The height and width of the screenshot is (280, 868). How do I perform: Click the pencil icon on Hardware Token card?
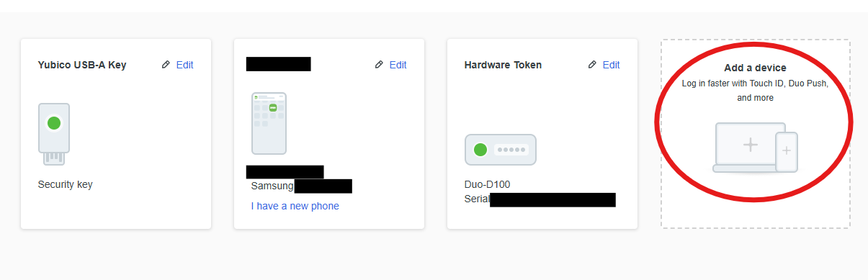[592, 65]
